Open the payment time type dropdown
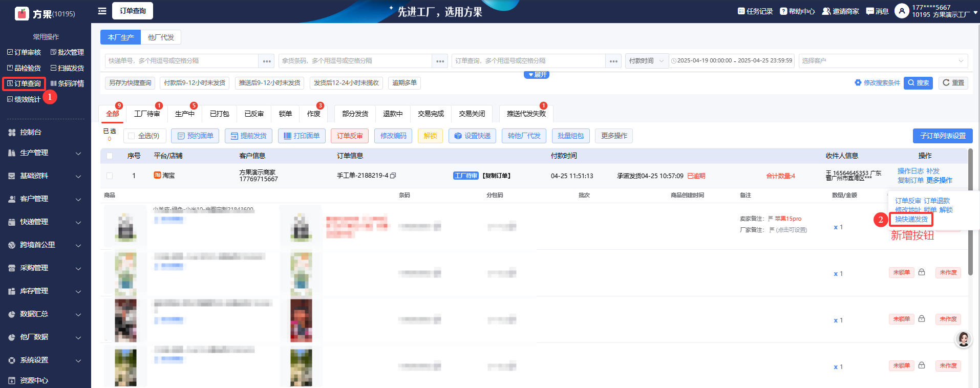The width and height of the screenshot is (980, 388). 646,61
